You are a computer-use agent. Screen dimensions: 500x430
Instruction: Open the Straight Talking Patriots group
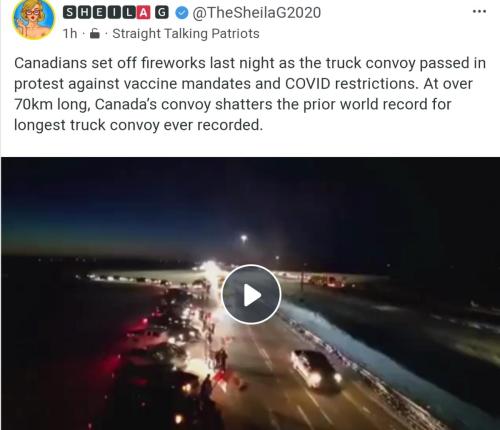186,34
